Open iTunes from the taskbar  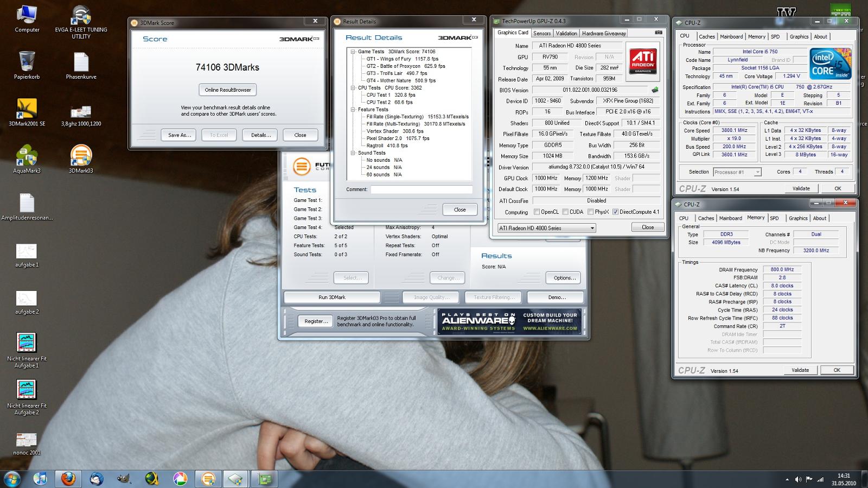coord(40,479)
